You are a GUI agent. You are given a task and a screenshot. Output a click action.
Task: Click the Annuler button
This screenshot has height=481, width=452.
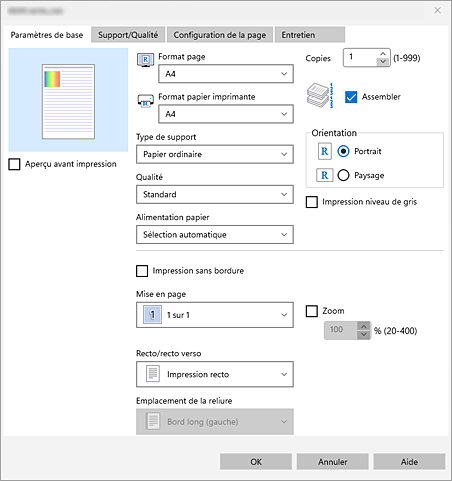coord(332,462)
